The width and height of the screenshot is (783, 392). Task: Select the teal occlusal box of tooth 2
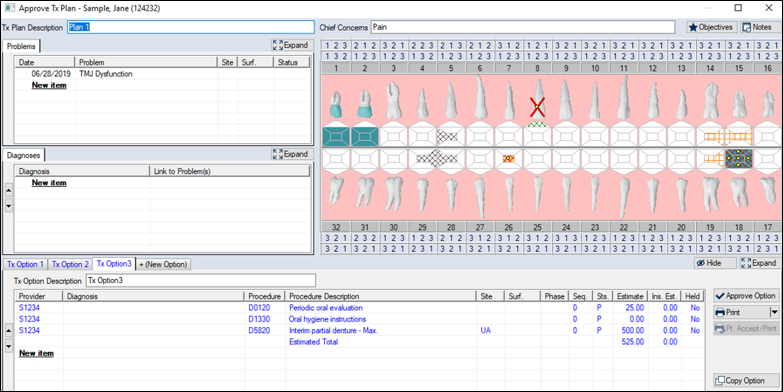click(x=365, y=136)
